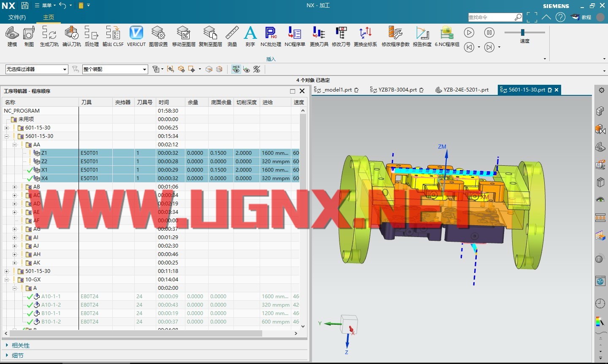Step to previous animation position
The image size is (608, 364).
[x=469, y=47]
